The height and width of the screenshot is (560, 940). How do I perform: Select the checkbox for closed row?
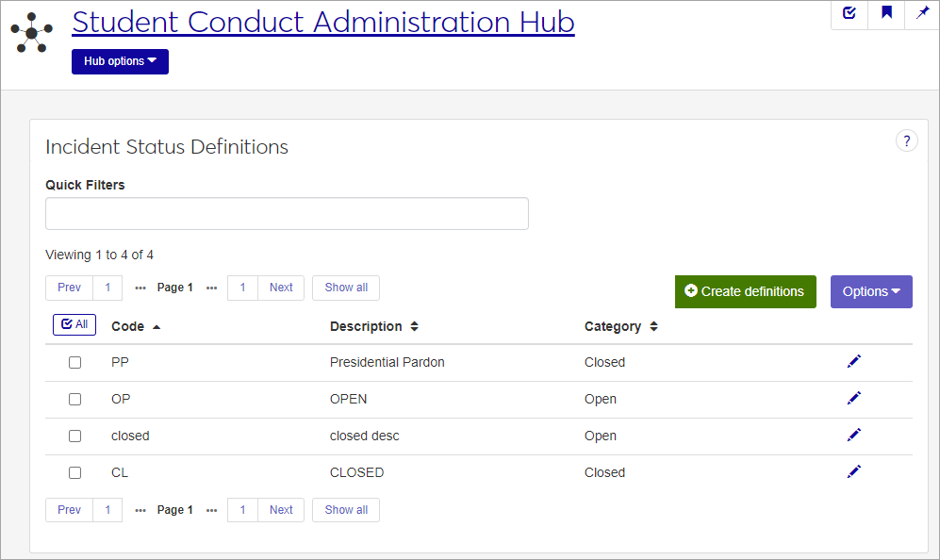(75, 436)
